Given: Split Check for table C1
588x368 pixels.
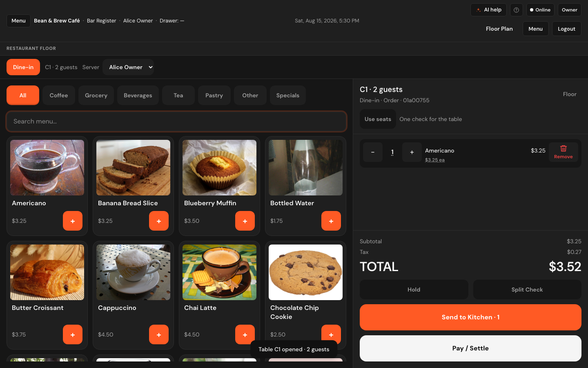Looking at the screenshot, I should (x=527, y=289).
